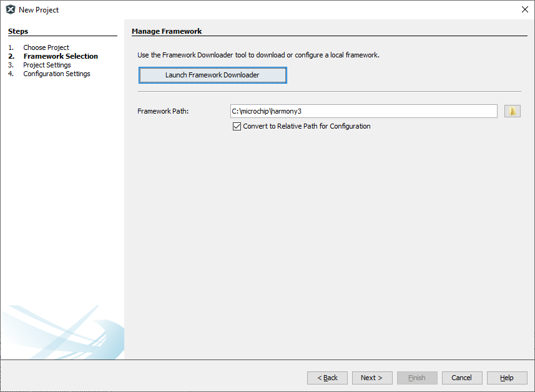Select the Choose Project step
This screenshot has height=392, width=535.
point(46,47)
